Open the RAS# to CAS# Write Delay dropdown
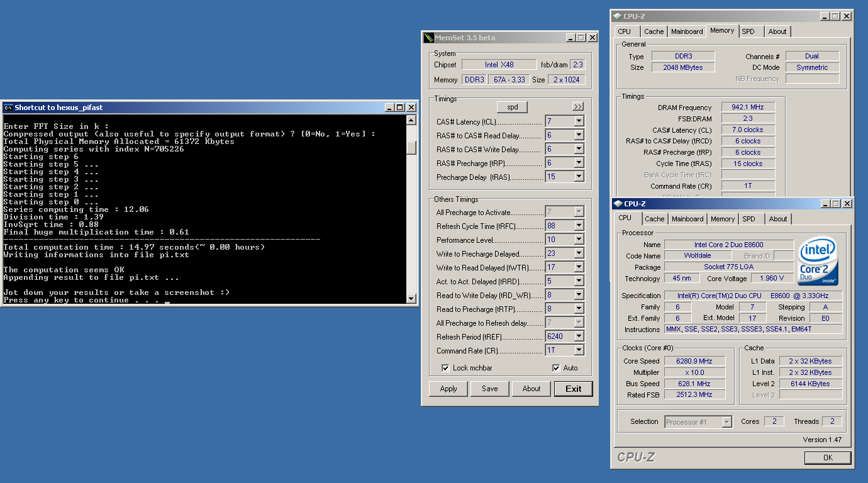 click(579, 149)
